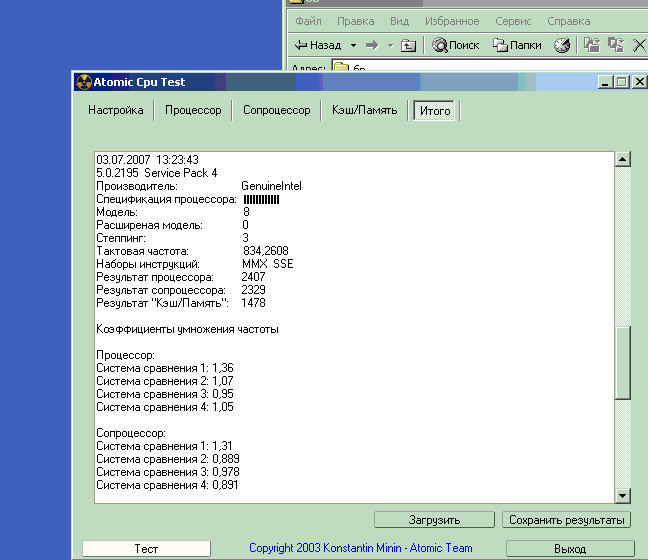The height and width of the screenshot is (560, 648).
Task: Open the Вид menu in Explorer
Action: [399, 21]
